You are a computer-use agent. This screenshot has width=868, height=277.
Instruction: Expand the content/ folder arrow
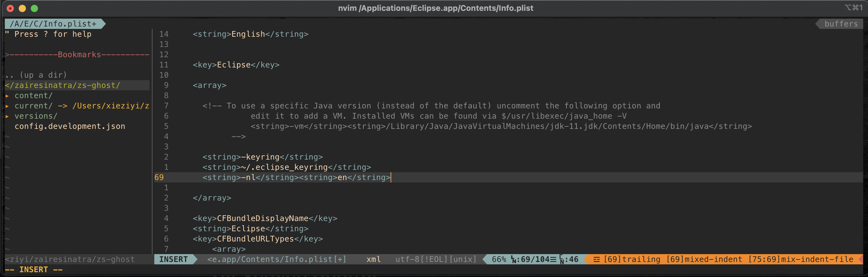tap(7, 95)
